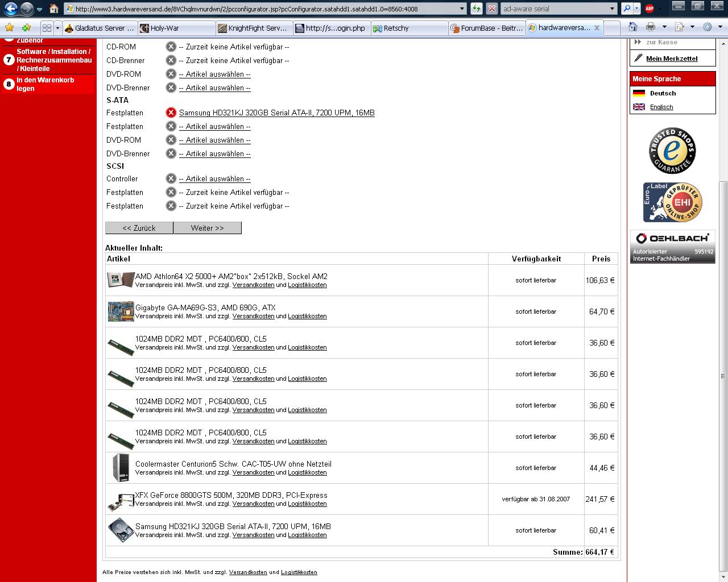Go forward with the browser forward arrow
Image resolution: width=728 pixels, height=582 pixels.
(x=27, y=9)
